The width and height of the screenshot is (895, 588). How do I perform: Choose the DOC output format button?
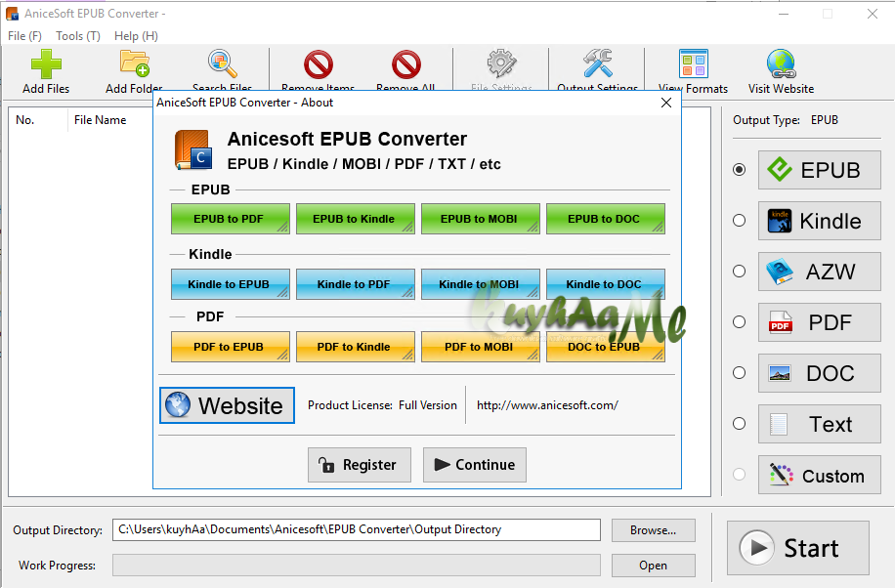coord(819,373)
